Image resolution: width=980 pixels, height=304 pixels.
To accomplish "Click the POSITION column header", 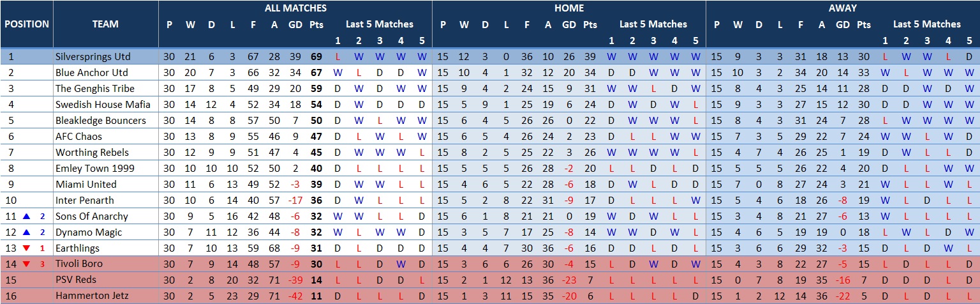I will click(x=27, y=24).
